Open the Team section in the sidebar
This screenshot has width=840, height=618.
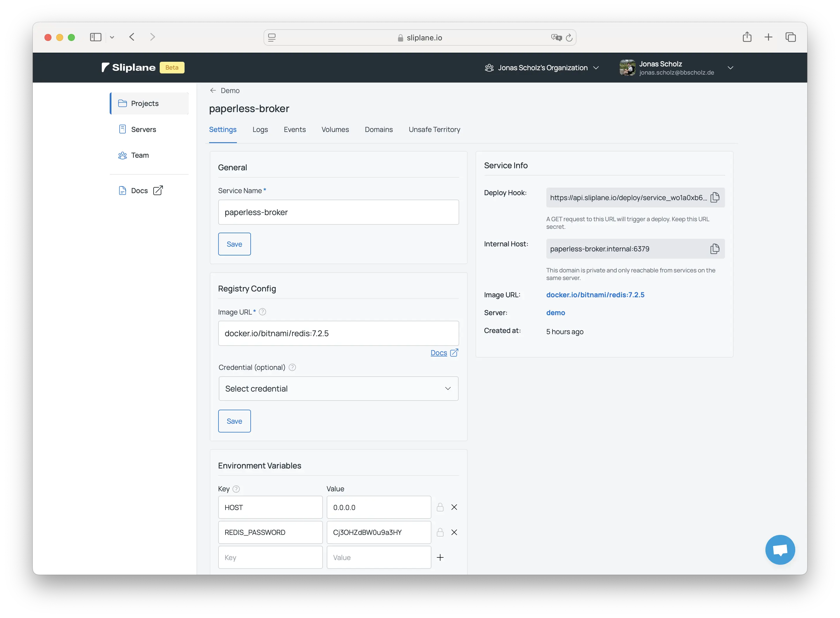140,155
